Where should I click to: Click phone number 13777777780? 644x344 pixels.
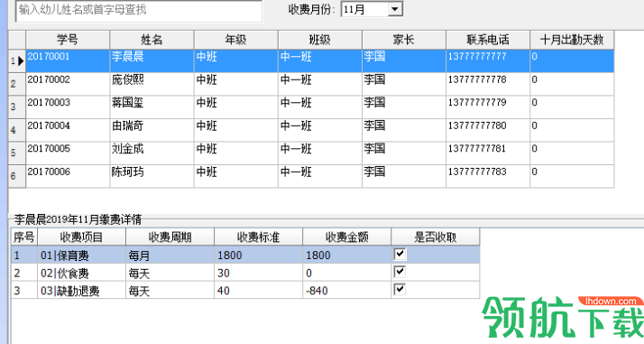[488, 130]
